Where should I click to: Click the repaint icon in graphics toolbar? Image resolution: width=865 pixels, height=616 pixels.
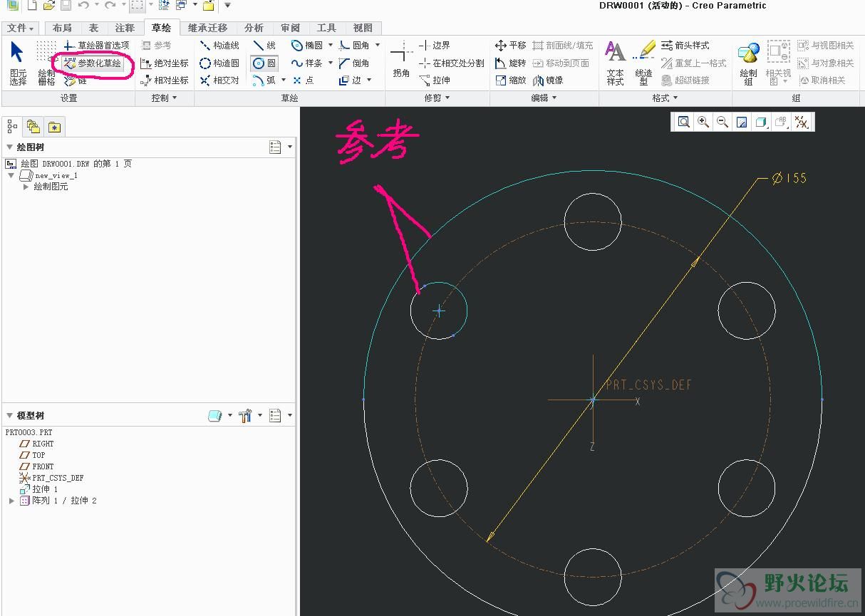[x=742, y=122]
